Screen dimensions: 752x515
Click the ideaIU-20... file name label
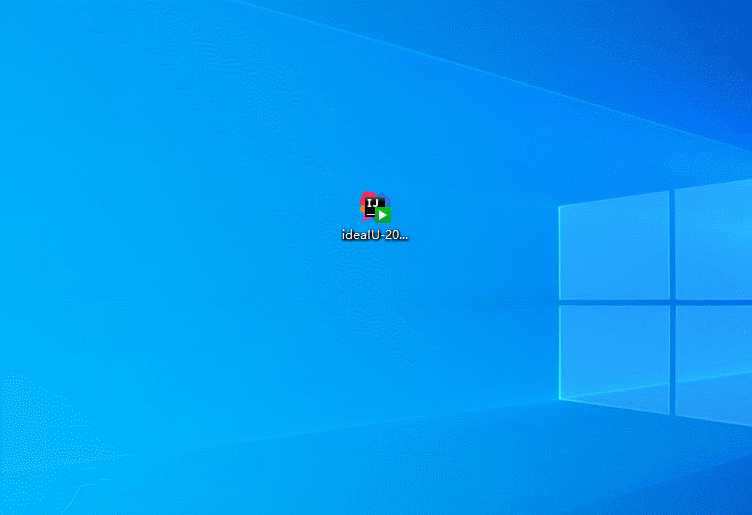375,234
